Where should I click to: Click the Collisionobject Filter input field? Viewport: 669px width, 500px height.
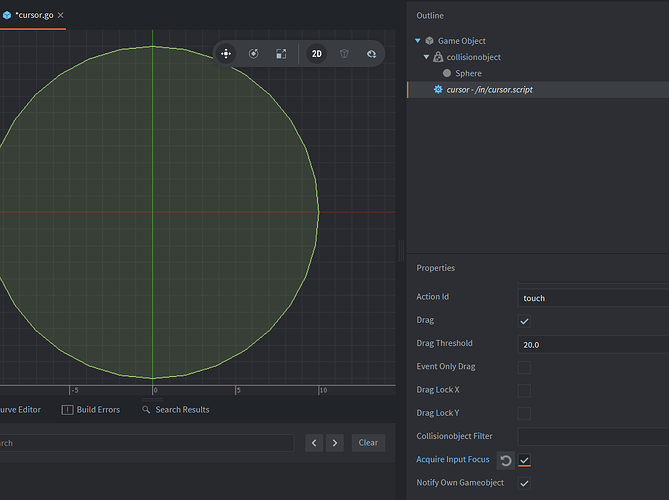coord(593,437)
